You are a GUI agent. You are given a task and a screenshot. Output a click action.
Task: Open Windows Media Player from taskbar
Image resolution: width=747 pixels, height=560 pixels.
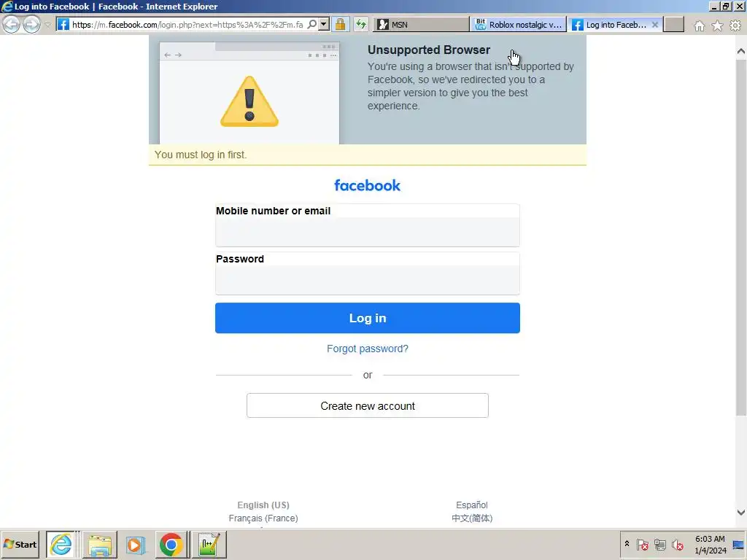[135, 544]
